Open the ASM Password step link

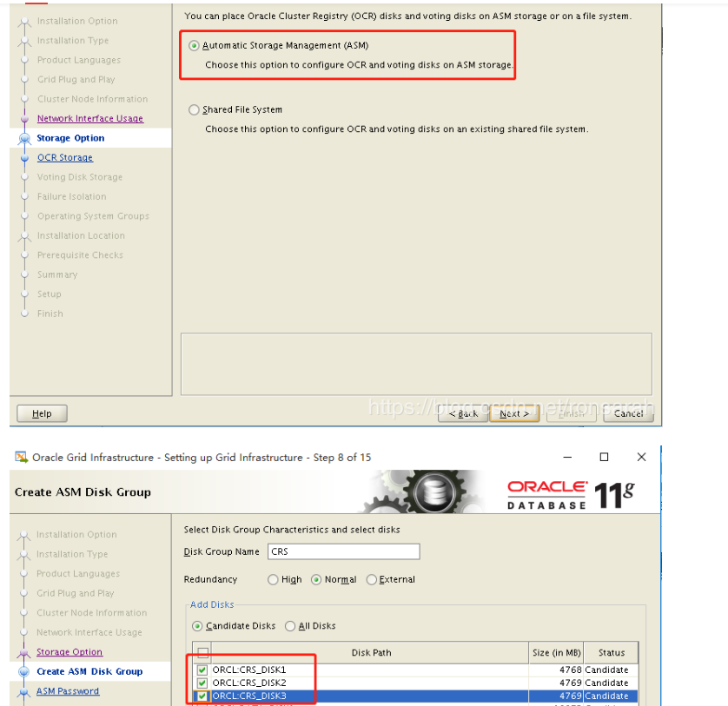click(x=68, y=690)
